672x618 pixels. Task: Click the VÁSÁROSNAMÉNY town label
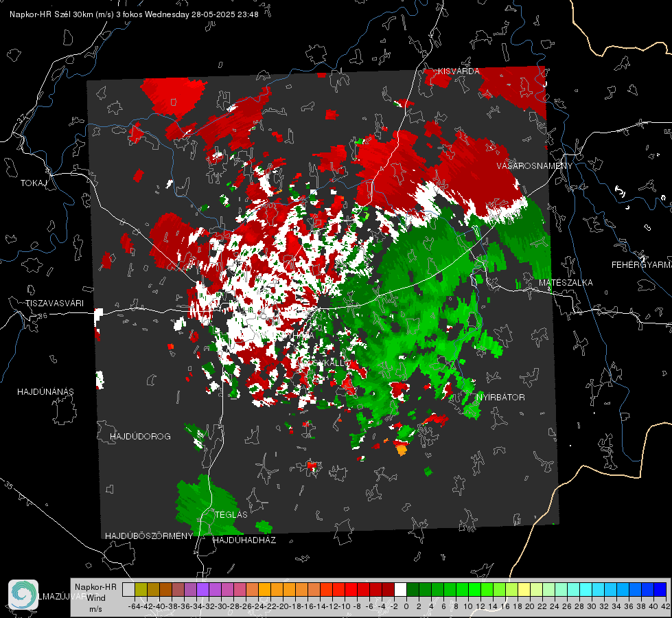[535, 165]
